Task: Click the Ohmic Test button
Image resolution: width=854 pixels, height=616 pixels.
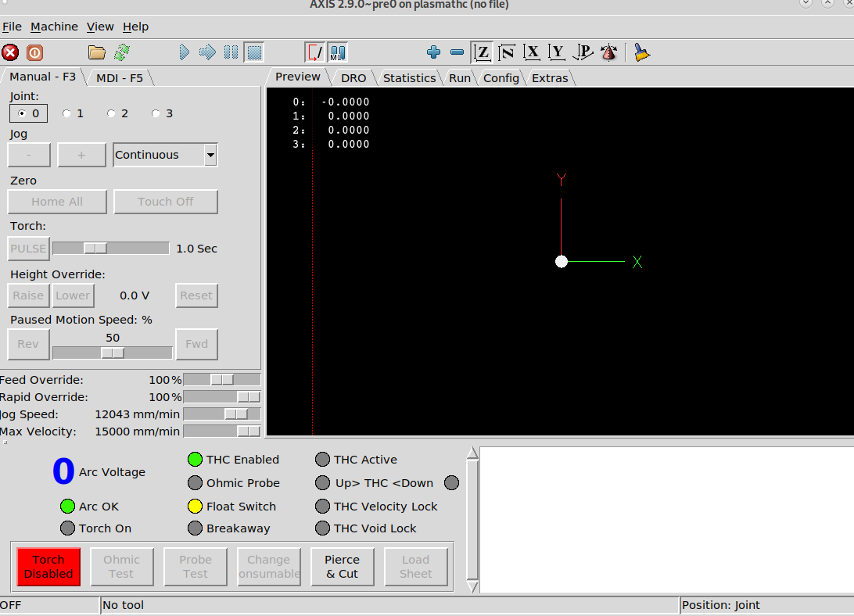Action: [x=121, y=567]
